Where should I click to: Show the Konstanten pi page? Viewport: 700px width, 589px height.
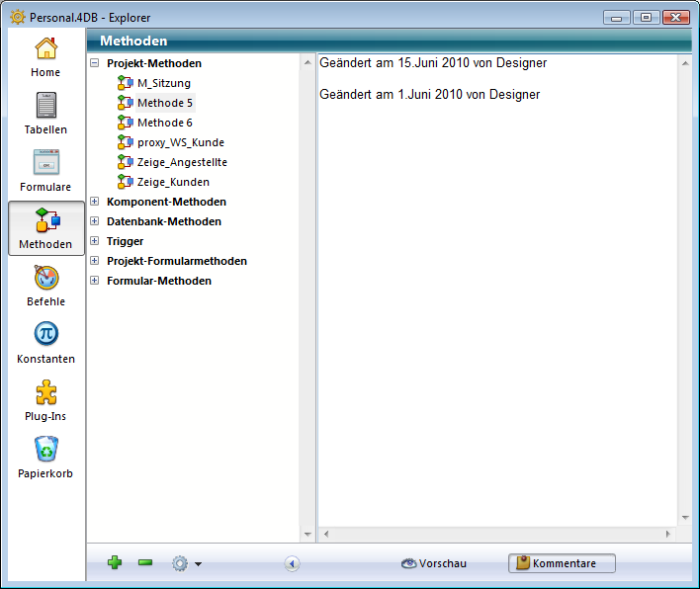tap(45, 342)
